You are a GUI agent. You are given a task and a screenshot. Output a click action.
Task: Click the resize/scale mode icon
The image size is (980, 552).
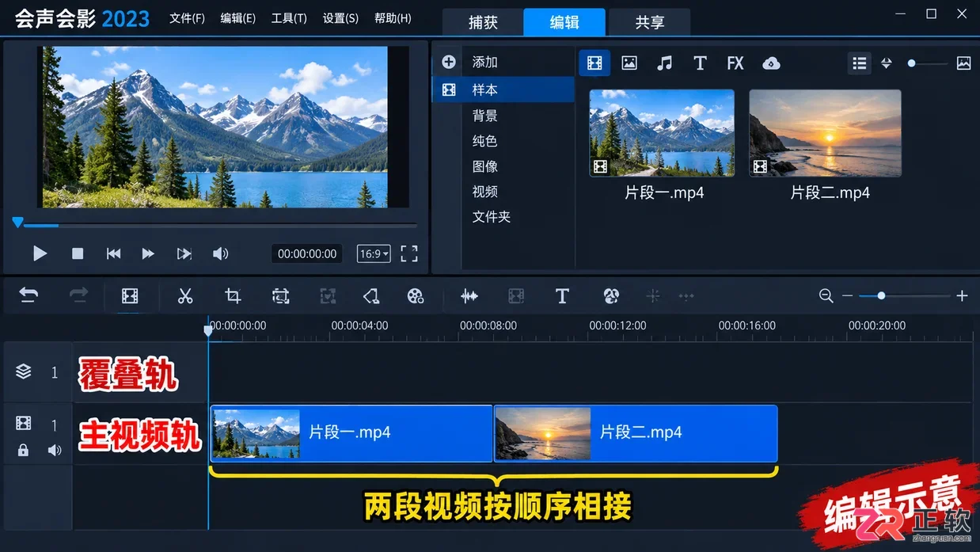(280, 295)
